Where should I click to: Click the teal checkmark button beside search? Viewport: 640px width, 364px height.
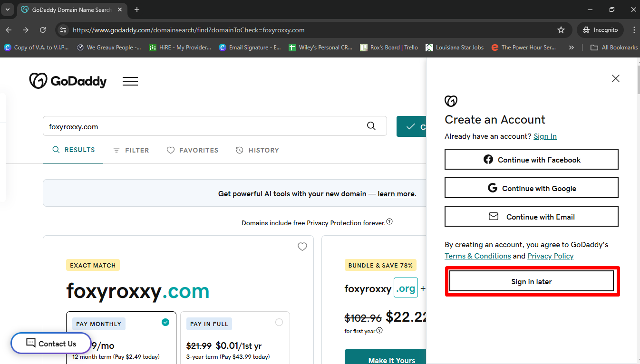pyautogui.click(x=412, y=126)
